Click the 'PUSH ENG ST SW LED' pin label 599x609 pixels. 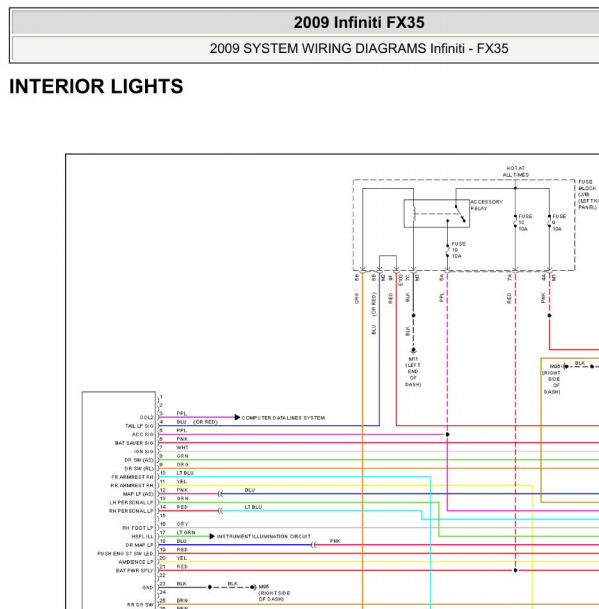[125, 553]
